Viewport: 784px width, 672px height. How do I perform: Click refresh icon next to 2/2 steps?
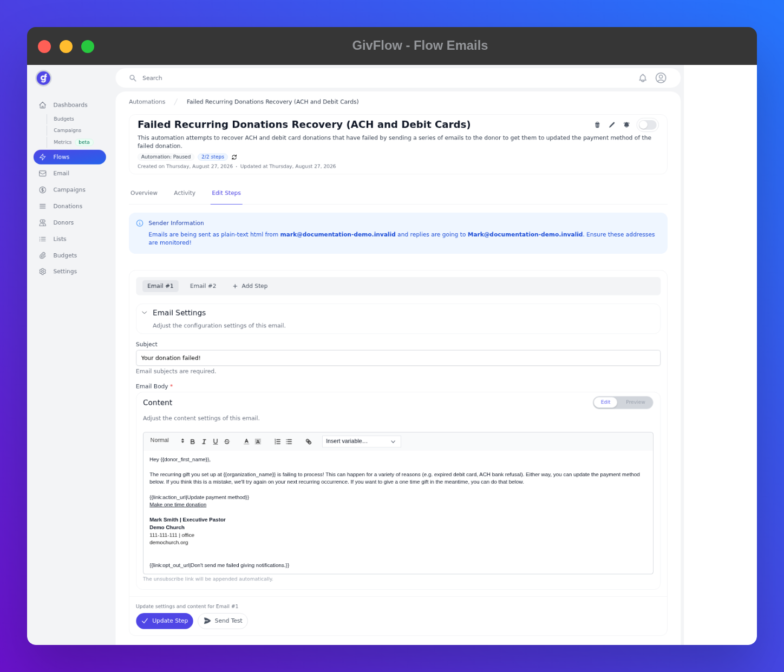234,157
